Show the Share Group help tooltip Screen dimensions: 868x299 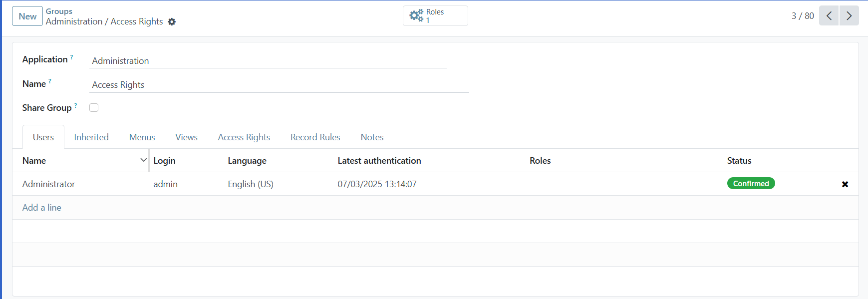76,105
